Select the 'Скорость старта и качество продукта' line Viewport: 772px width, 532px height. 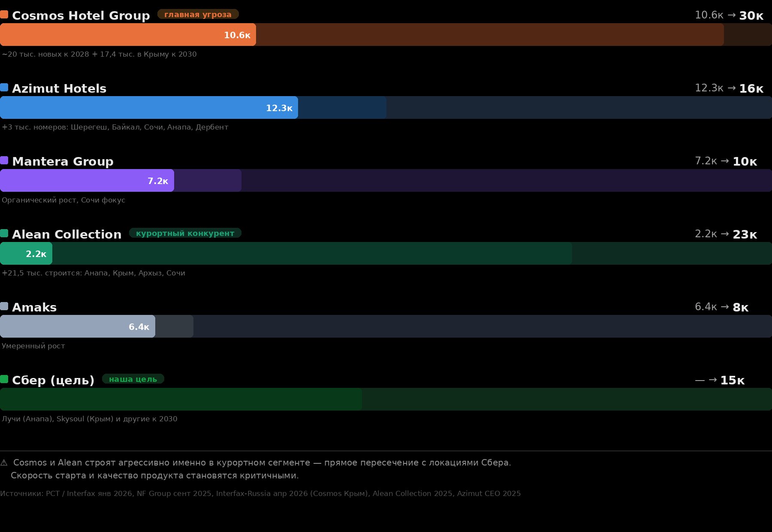click(155, 476)
